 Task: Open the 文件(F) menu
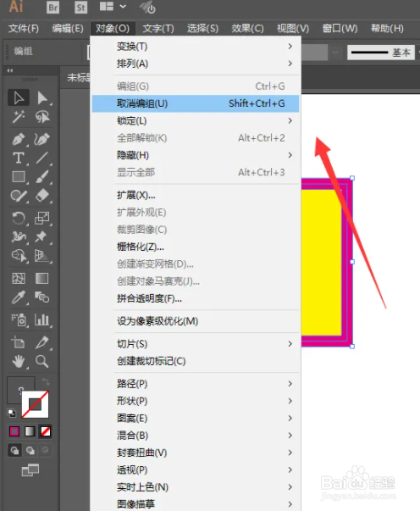(x=24, y=28)
